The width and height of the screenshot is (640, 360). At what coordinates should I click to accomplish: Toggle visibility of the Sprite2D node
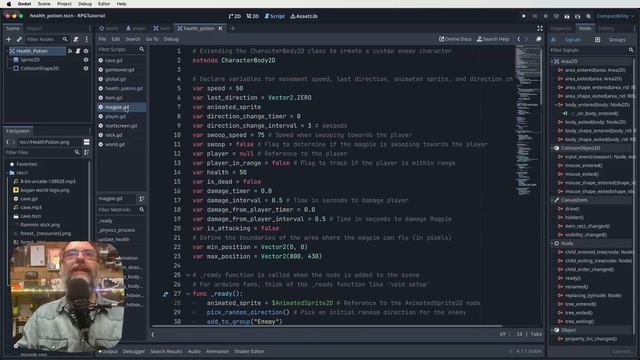coord(86,60)
